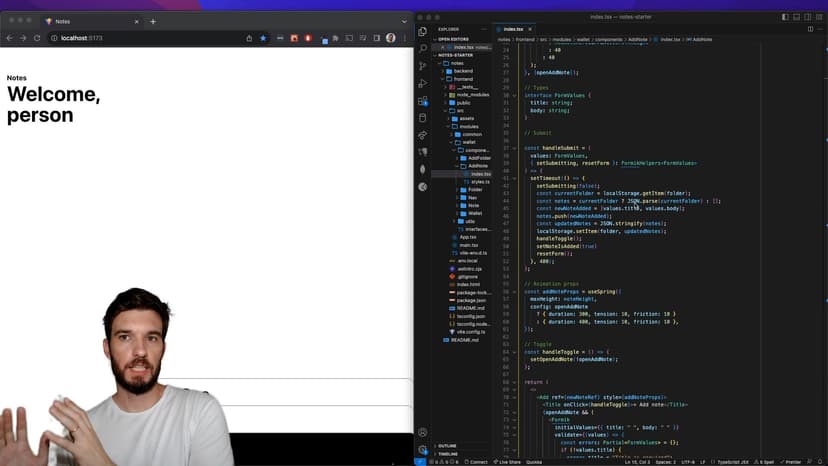Viewport: 828px width, 466px height.
Task: Bookmark the page with the star icon
Action: (x=264, y=38)
